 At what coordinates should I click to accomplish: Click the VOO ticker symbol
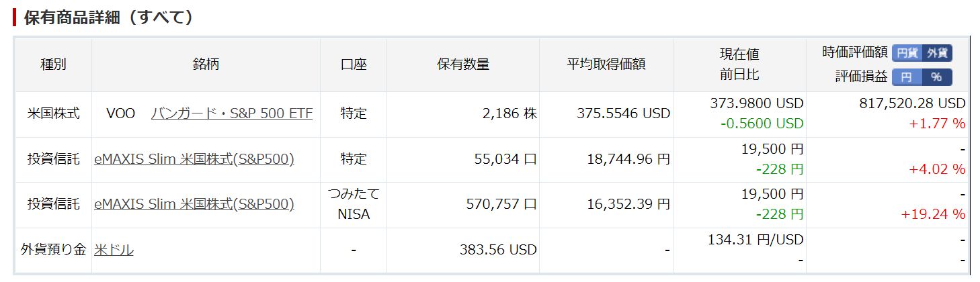coord(121,113)
